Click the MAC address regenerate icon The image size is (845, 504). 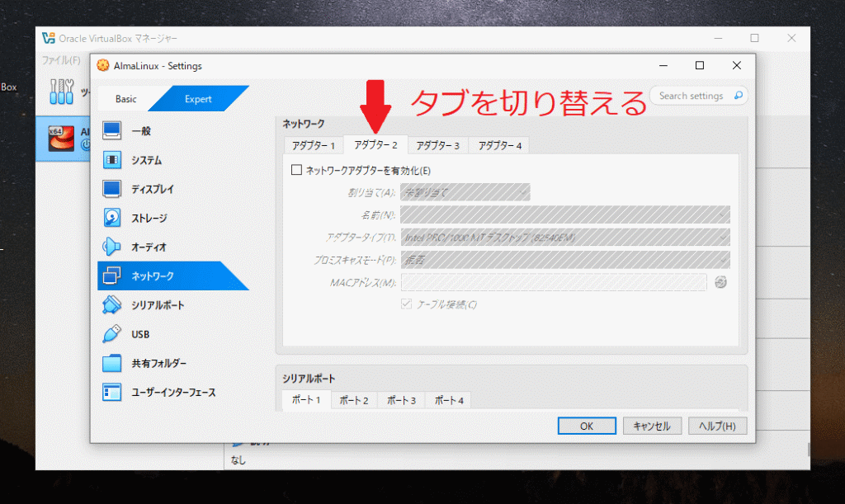point(720,282)
